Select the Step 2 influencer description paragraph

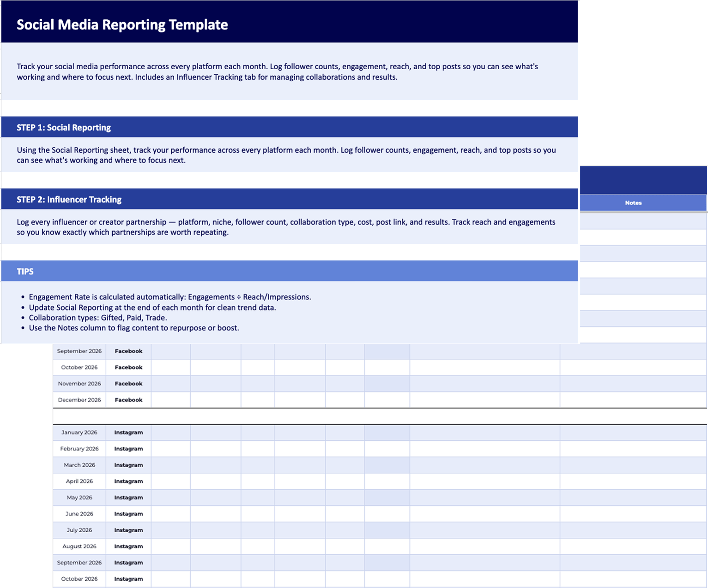click(286, 227)
